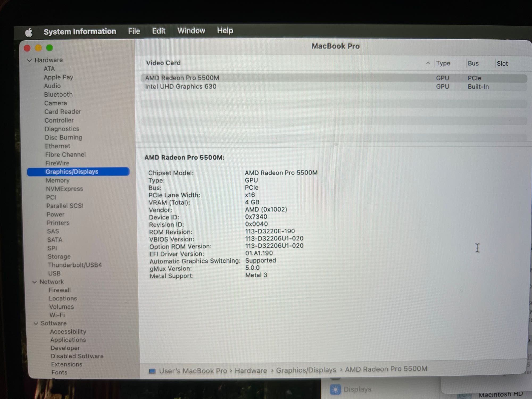Select Camera in the sidebar
Viewport: 532px width, 399px height.
[56, 103]
